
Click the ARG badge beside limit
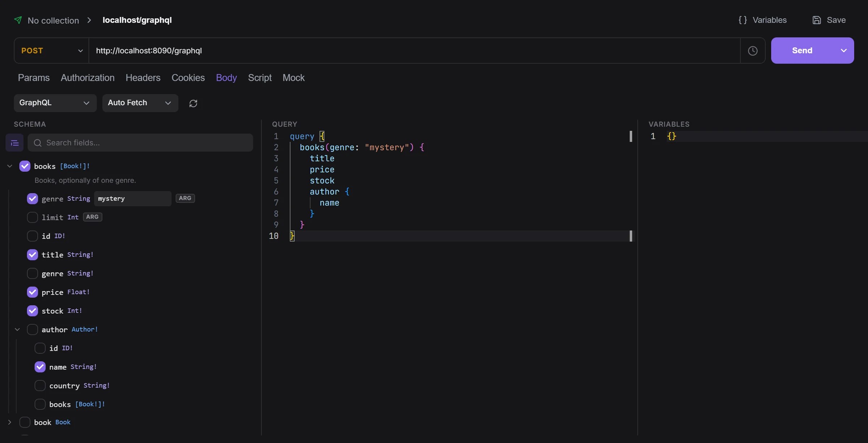coord(93,217)
